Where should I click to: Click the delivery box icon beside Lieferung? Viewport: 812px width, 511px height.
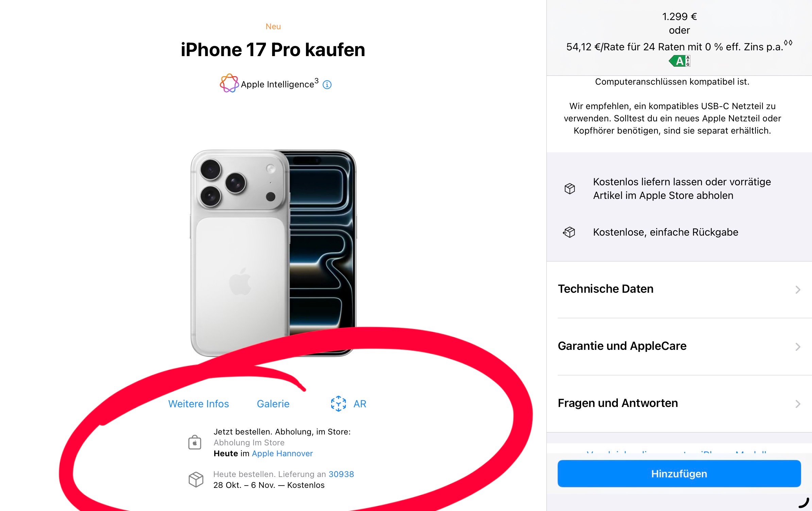(x=196, y=479)
